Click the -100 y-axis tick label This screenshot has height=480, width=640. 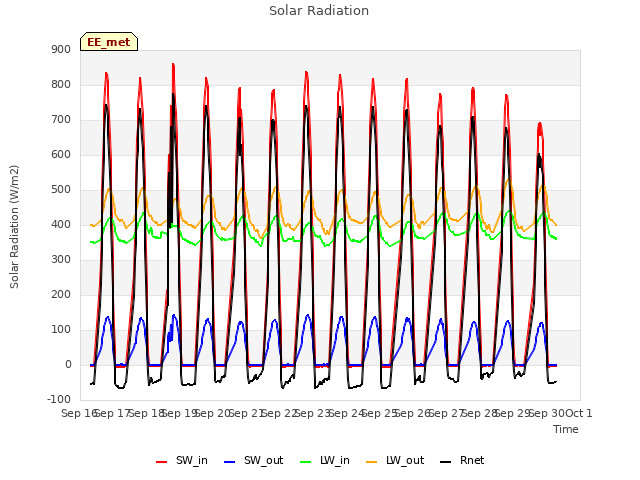(x=59, y=399)
